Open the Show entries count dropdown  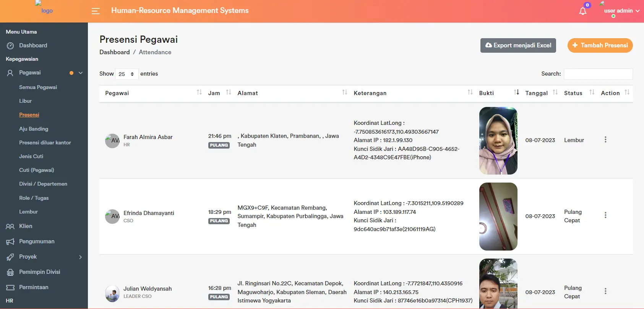point(127,74)
